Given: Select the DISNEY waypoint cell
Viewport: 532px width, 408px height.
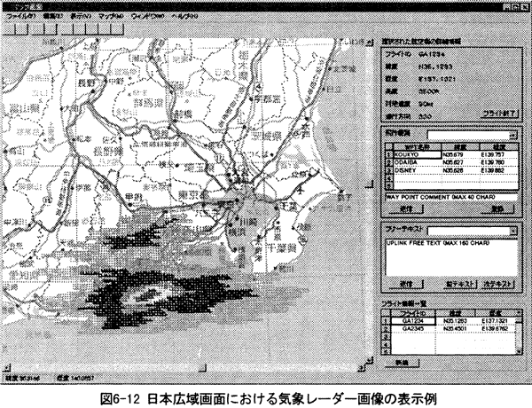Looking at the screenshot, I should [417, 170].
